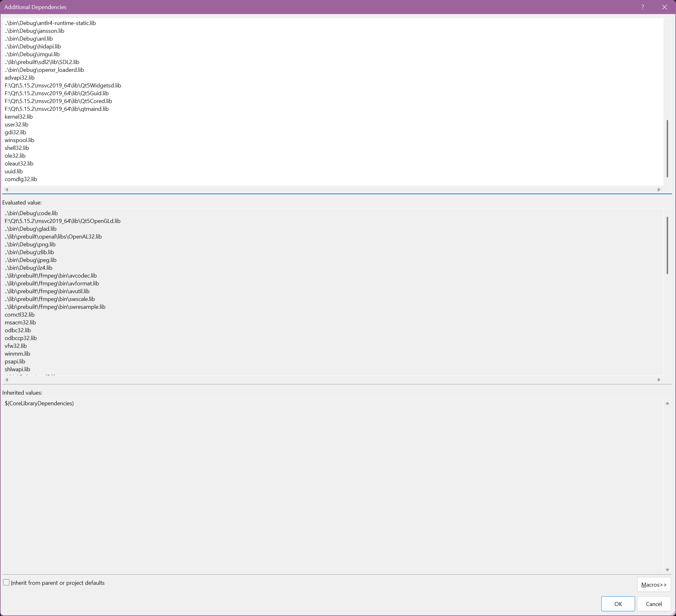The width and height of the screenshot is (676, 616).
Task: Click the gdi32.lib line
Action: [x=15, y=132]
